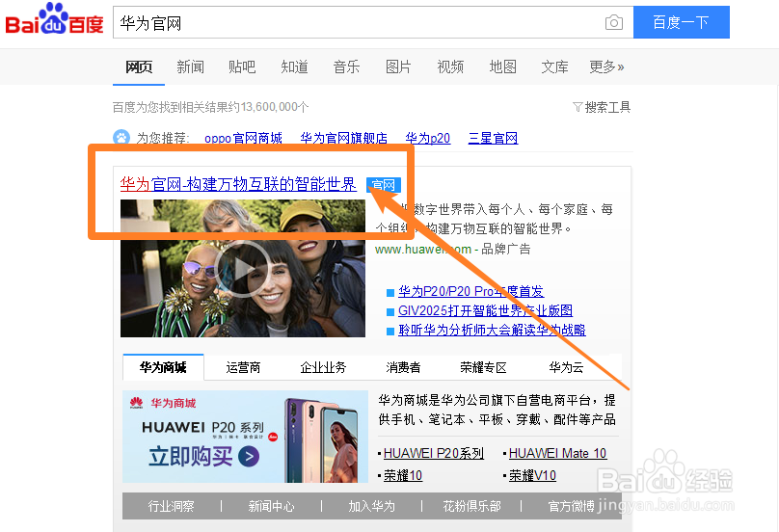Click the 官网 badge label
The width and height of the screenshot is (779, 532).
click(383, 185)
